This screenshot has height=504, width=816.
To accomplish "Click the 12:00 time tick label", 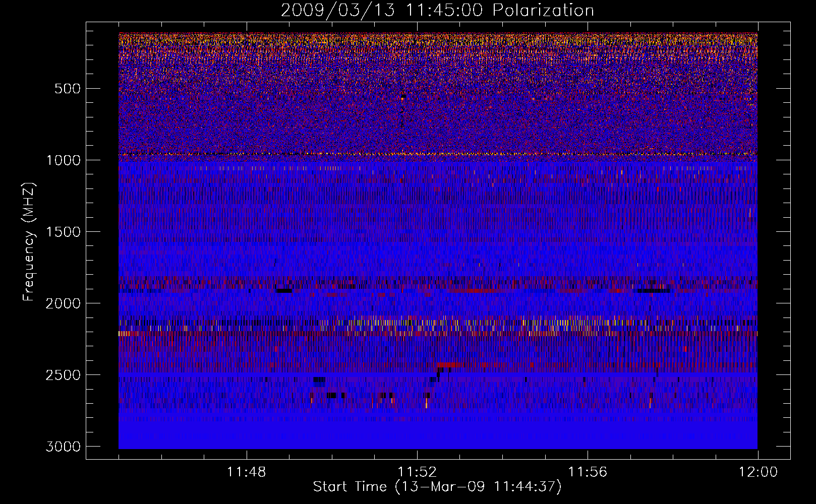I will [758, 472].
